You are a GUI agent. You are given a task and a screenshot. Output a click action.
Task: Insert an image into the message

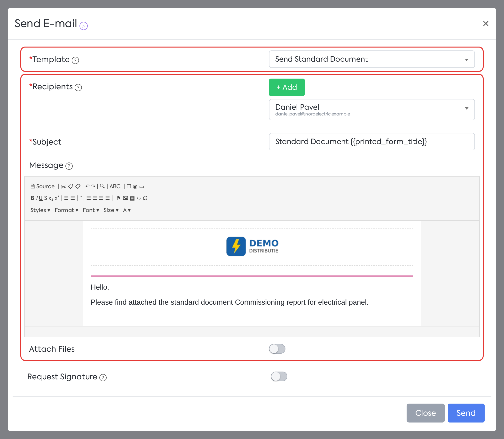pos(125,198)
